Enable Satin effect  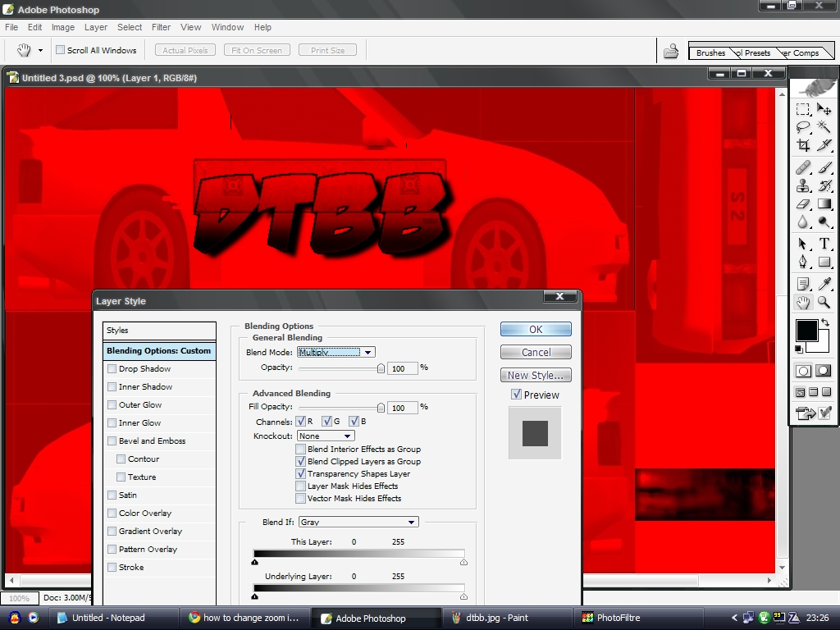112,495
